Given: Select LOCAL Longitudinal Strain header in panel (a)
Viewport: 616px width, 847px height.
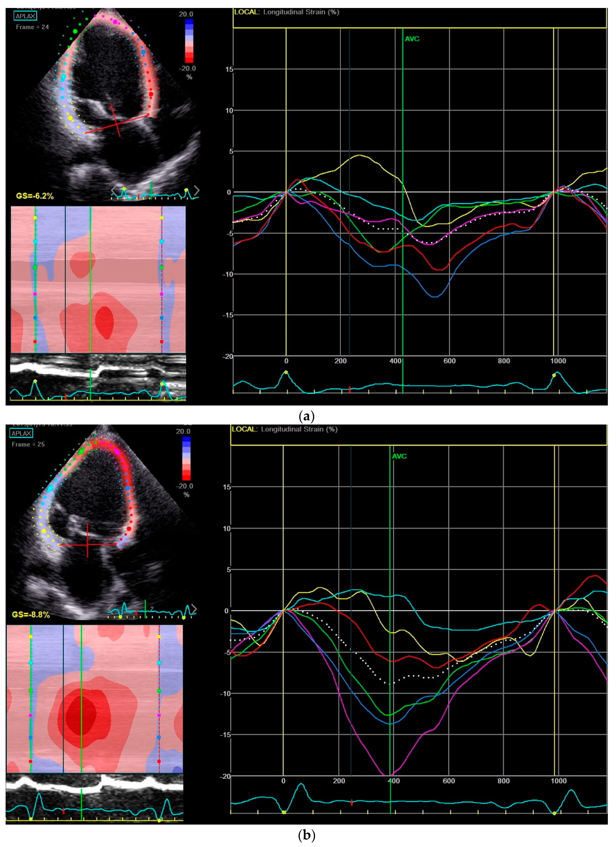Looking at the screenshot, I should [x=287, y=12].
